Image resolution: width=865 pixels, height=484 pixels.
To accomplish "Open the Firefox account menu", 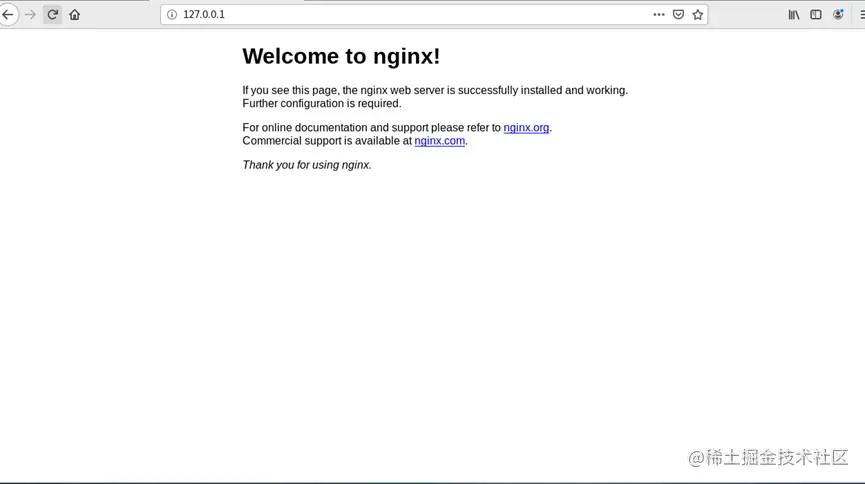I will (838, 14).
